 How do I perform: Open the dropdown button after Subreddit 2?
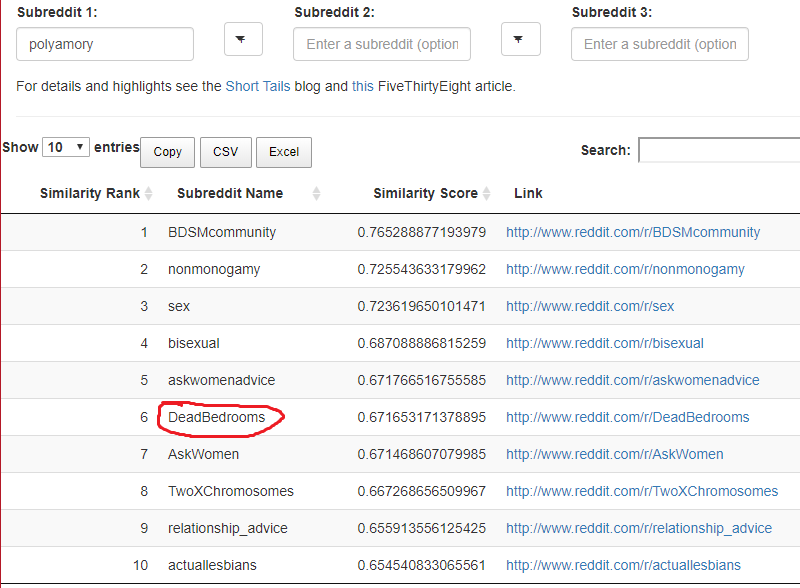click(520, 39)
